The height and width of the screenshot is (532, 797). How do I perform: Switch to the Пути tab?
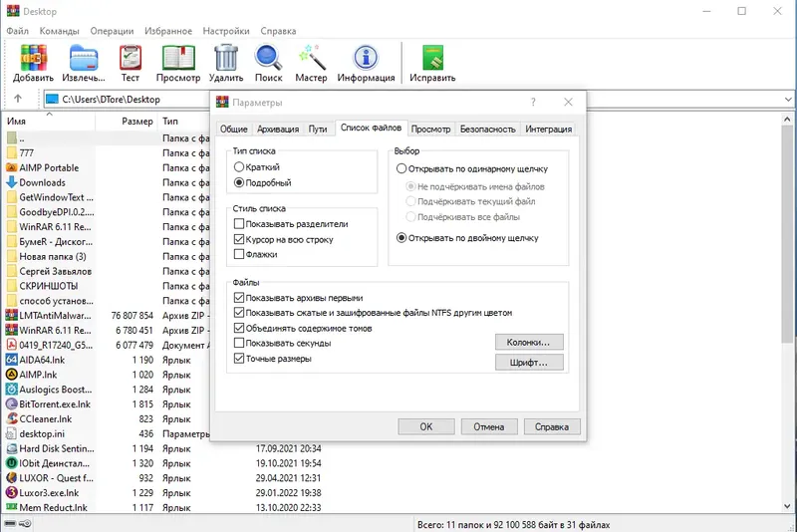(318, 130)
